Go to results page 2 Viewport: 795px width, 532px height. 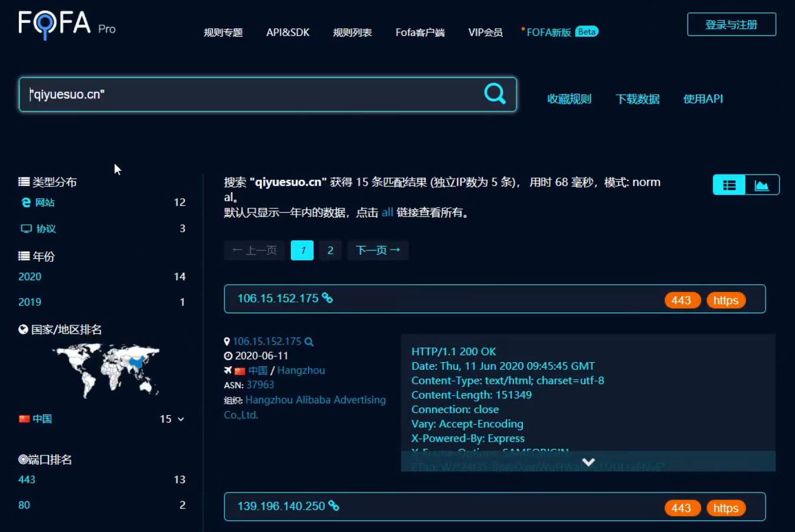(x=331, y=251)
